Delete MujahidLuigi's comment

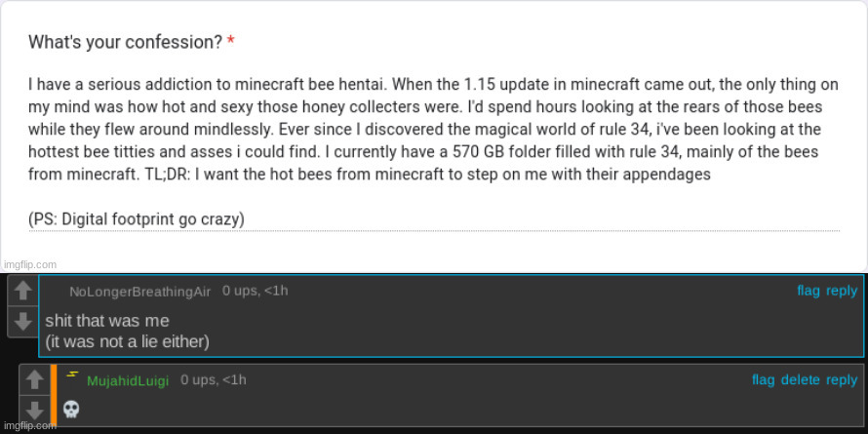(x=800, y=380)
